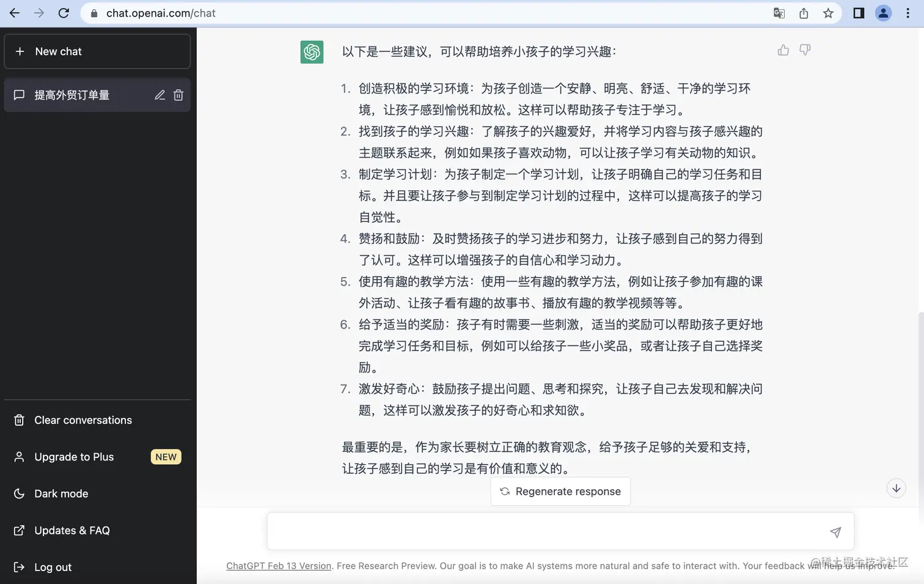Delete the 提高外贸订单量 chat with trash icon
Image resolution: width=924 pixels, height=584 pixels.
(178, 95)
